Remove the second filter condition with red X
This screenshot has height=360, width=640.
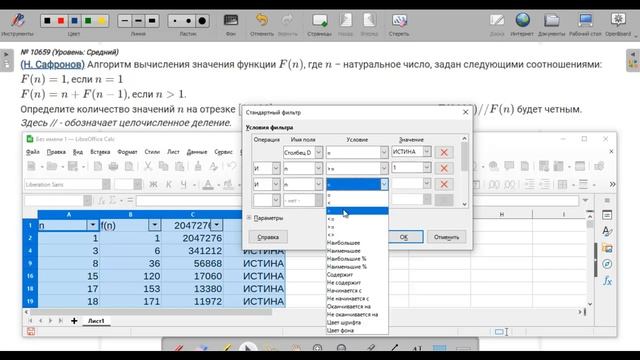[x=444, y=168]
